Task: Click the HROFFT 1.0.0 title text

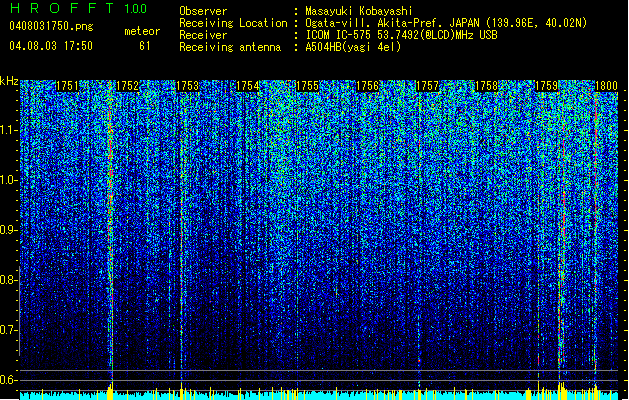Action: click(x=78, y=8)
